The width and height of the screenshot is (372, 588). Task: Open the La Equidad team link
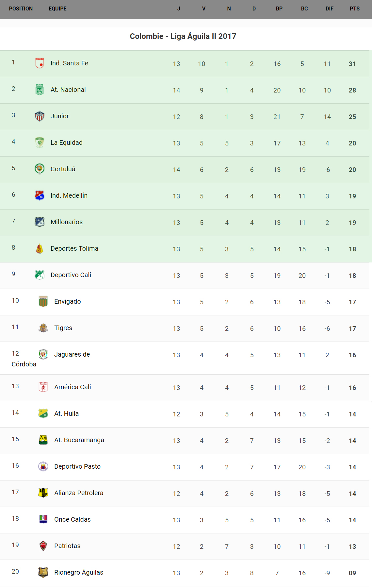coord(67,143)
